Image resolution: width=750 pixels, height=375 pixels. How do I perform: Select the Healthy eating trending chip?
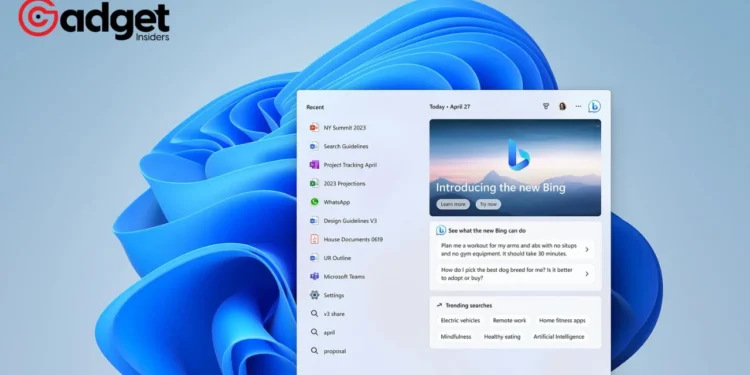pyautogui.click(x=502, y=337)
